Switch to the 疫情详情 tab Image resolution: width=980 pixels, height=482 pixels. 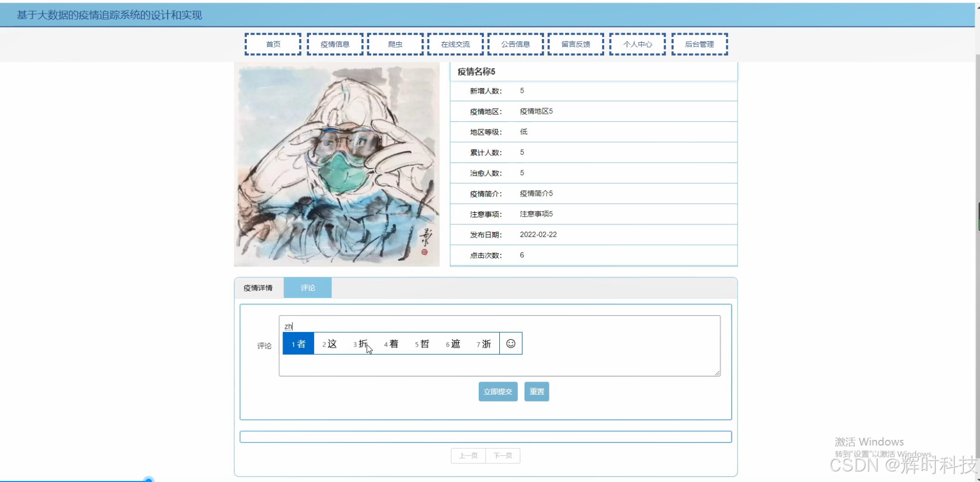click(x=258, y=288)
